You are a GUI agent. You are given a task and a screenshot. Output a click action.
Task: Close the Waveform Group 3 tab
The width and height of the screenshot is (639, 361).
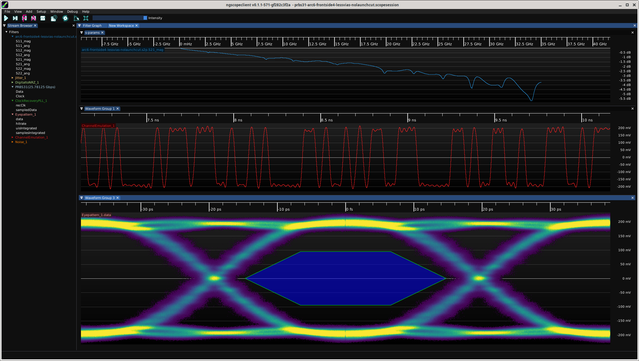[x=118, y=198]
